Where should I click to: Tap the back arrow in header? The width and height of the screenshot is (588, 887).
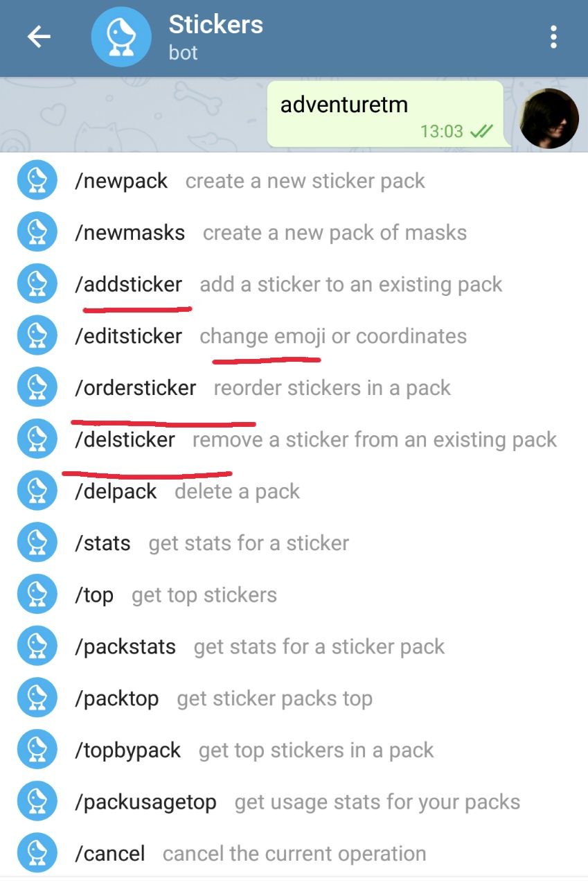point(39,37)
